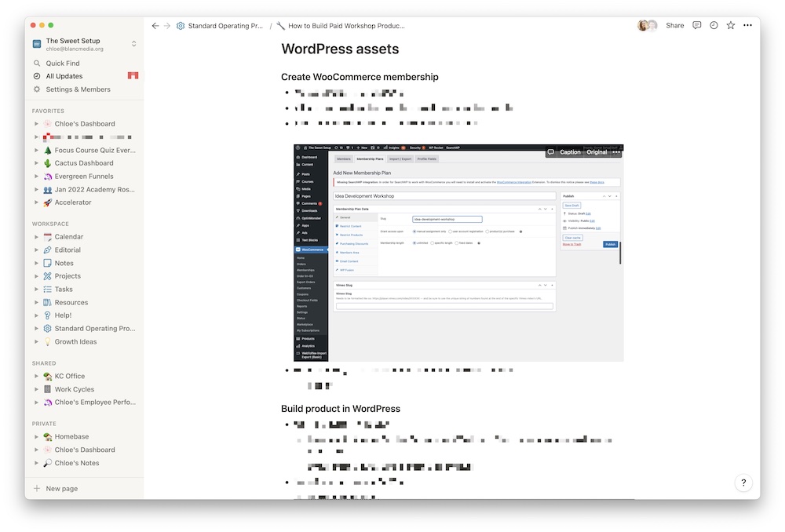This screenshot has width=785, height=532.
Task: Click the comment icon on the embedded image
Action: click(551, 152)
